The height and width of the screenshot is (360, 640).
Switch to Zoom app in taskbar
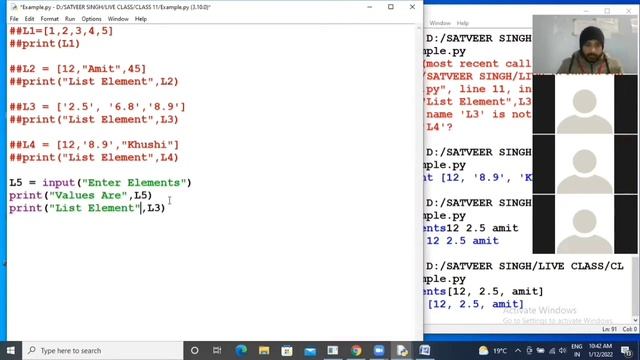[x=379, y=351]
